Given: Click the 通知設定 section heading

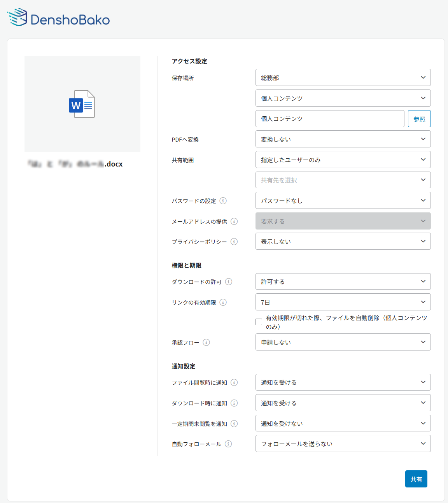Looking at the screenshot, I should (184, 366).
